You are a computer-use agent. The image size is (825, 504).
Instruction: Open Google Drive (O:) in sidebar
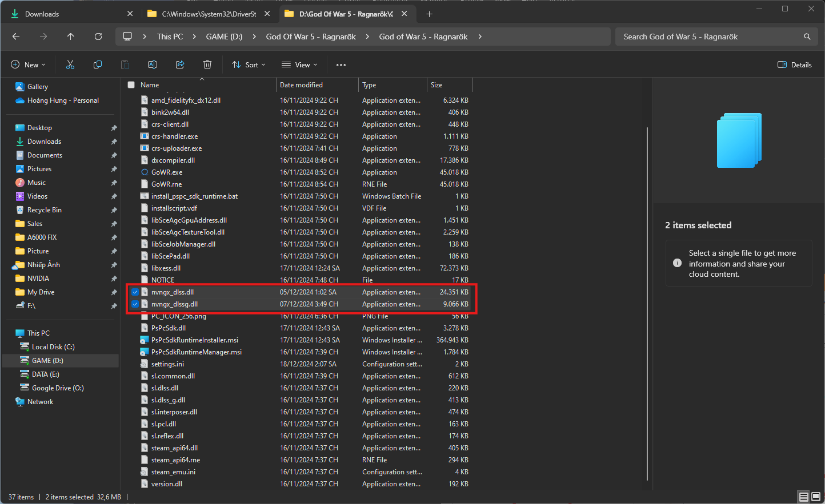58,388
